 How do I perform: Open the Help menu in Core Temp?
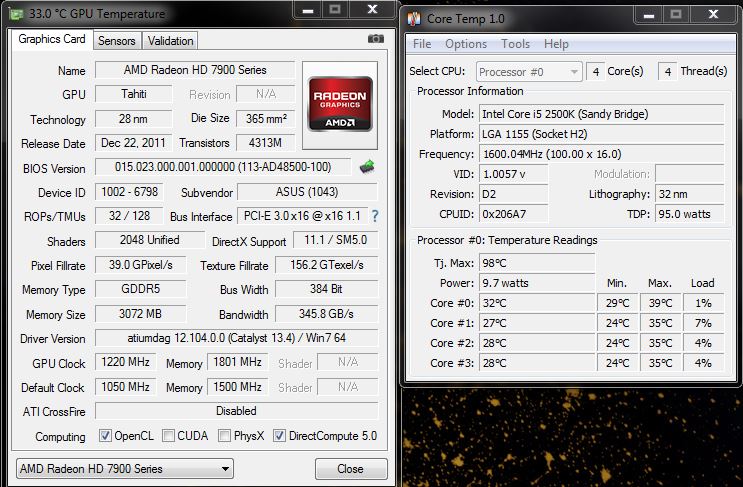tap(556, 44)
